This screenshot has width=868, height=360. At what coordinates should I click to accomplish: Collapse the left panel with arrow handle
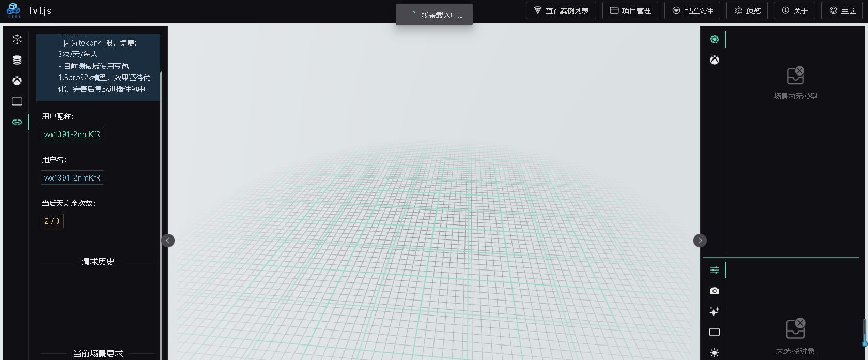click(x=168, y=241)
